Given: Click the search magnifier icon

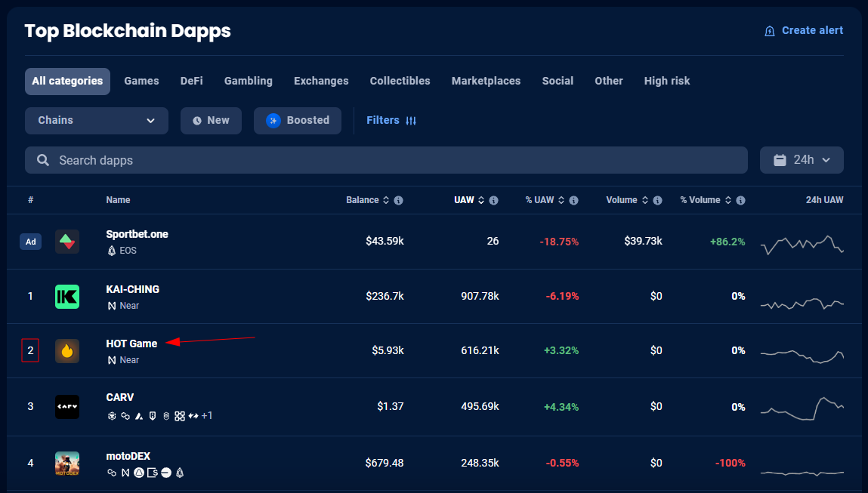Looking at the screenshot, I should [42, 161].
